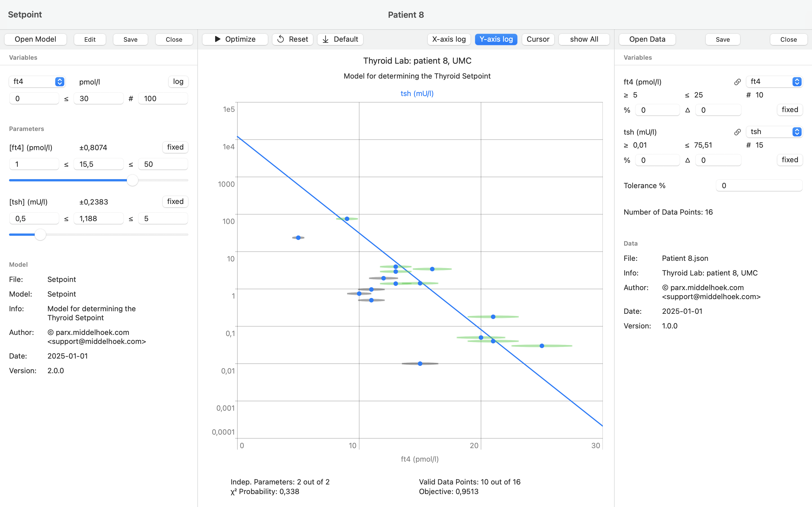Click the link icon beside ft4 (pmol/l)
Screen dimensions: 812x507
pyautogui.click(x=737, y=82)
